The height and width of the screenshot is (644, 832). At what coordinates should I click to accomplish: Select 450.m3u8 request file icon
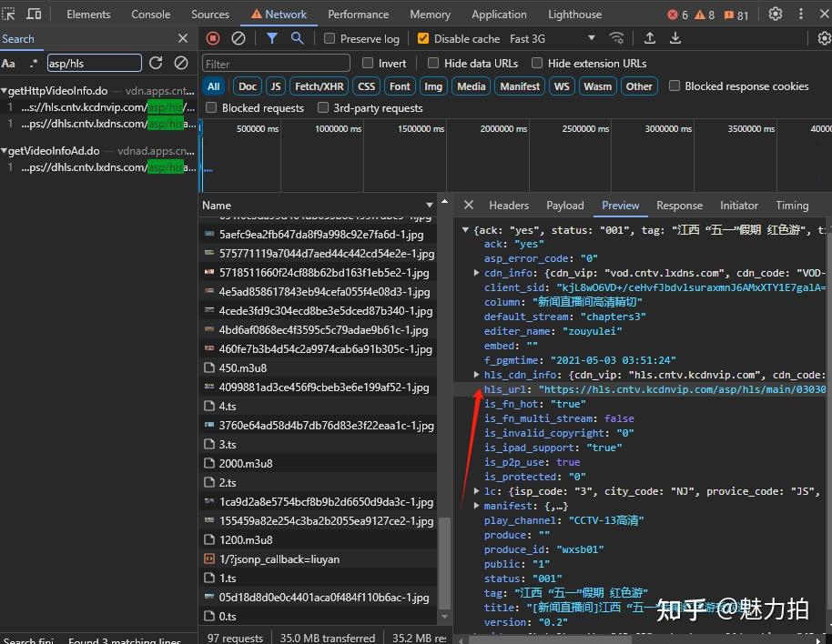click(x=209, y=367)
